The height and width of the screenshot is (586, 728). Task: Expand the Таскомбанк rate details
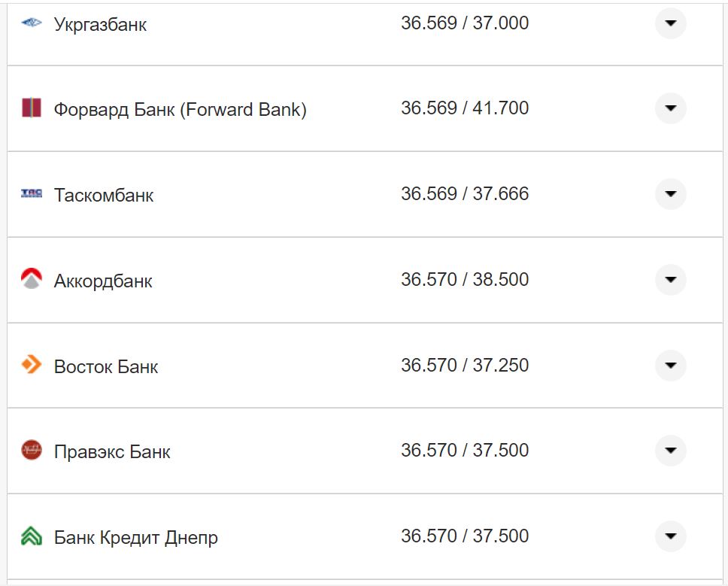(x=670, y=194)
